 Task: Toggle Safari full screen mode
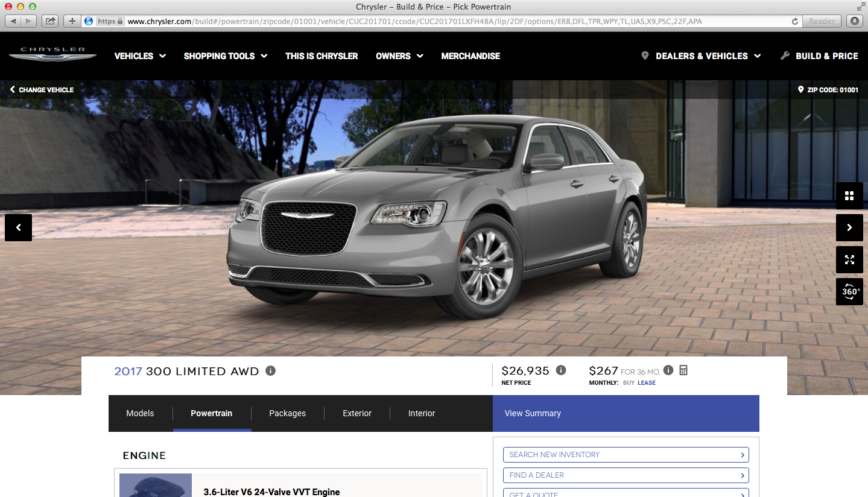click(x=861, y=7)
